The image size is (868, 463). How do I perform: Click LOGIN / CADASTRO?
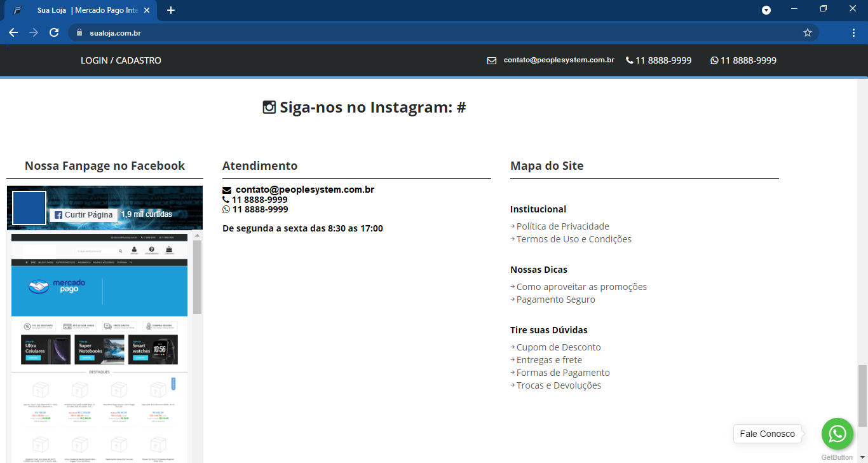tap(120, 60)
